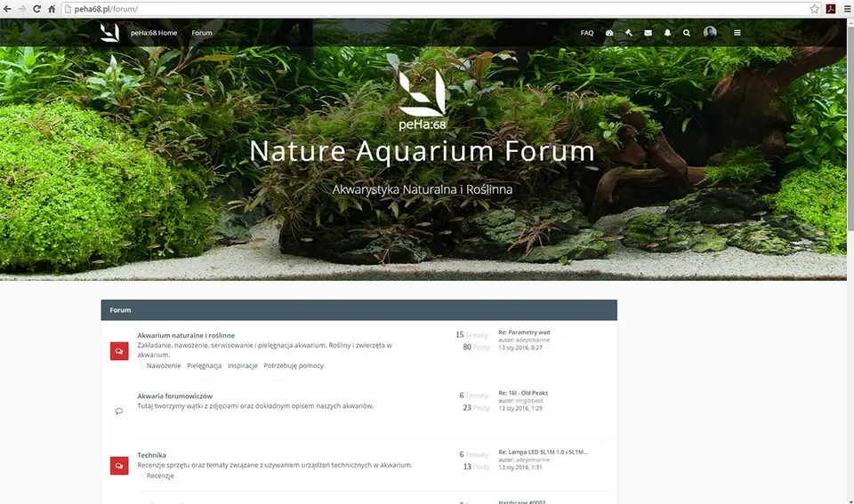Open the Chrome menu button

pyautogui.click(x=847, y=9)
